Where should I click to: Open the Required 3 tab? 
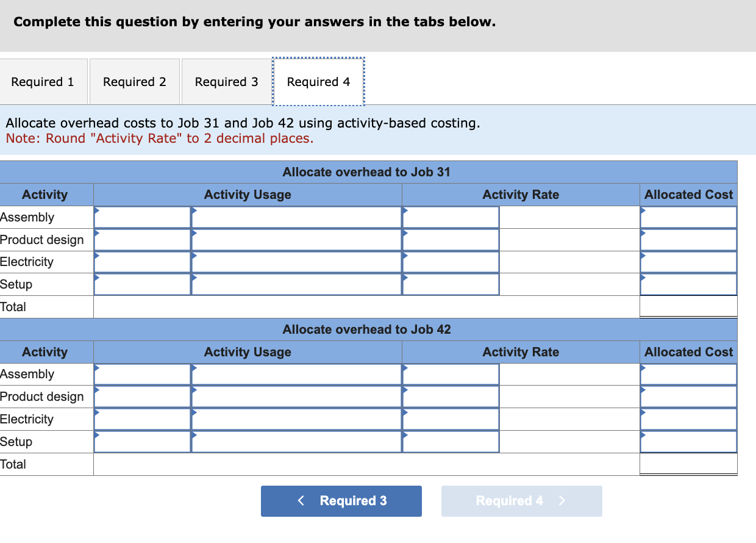tap(226, 81)
